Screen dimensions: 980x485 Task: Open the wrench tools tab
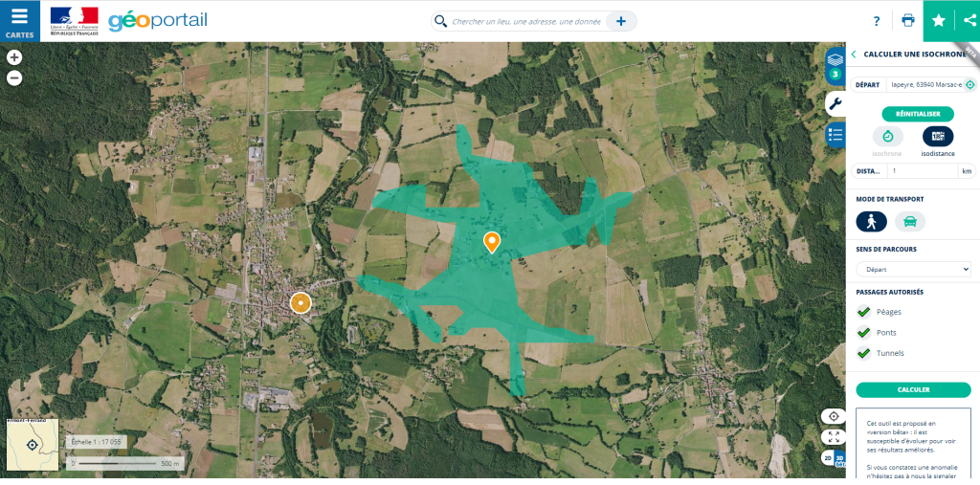[835, 104]
